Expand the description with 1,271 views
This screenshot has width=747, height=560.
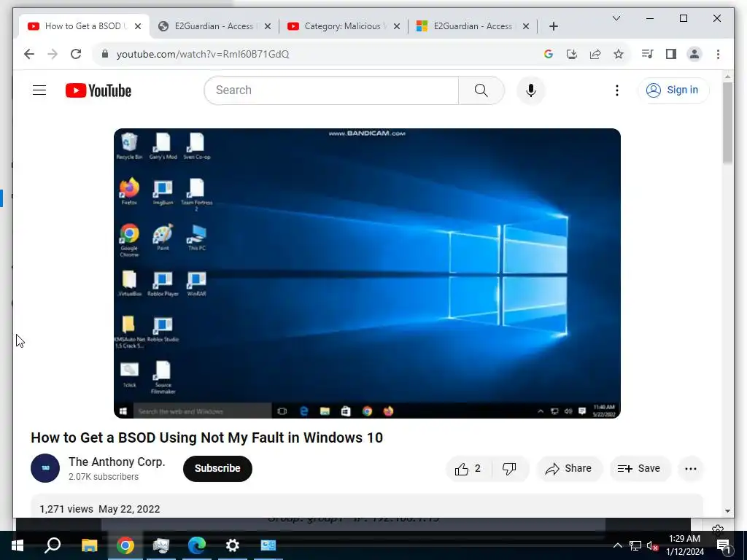point(367,507)
